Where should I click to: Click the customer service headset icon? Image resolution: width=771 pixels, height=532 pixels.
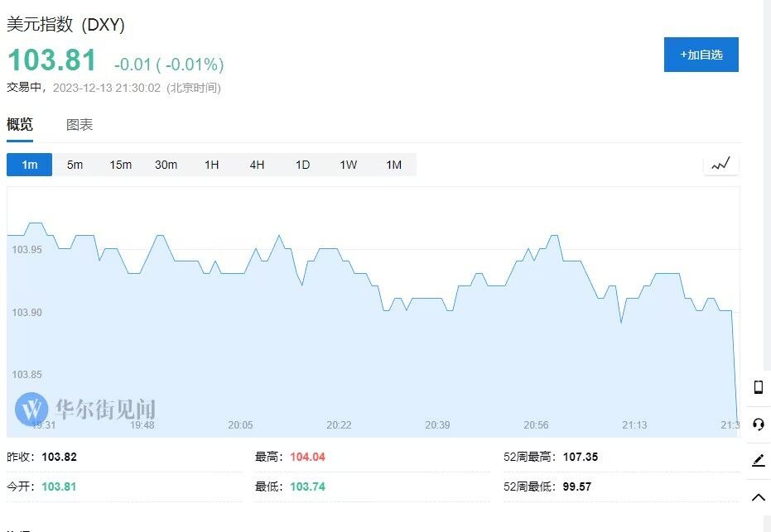click(759, 424)
